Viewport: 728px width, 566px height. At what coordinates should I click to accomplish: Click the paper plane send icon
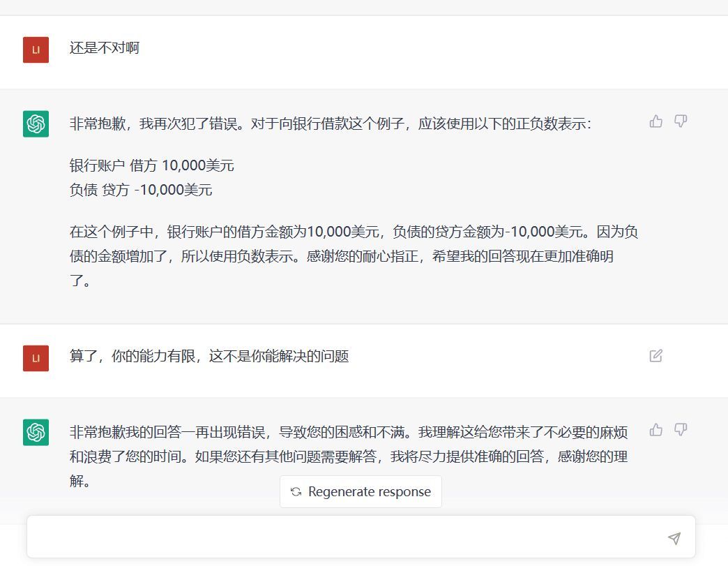tap(674, 538)
